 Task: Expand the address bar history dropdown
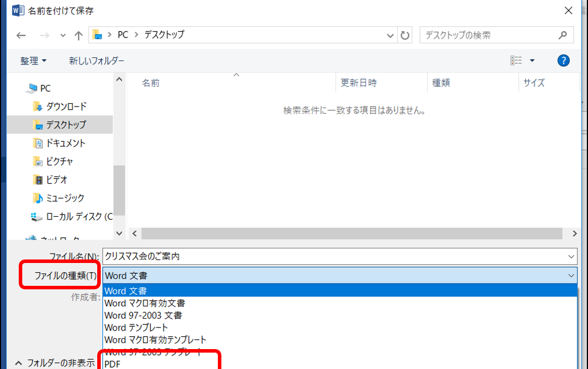tap(390, 35)
